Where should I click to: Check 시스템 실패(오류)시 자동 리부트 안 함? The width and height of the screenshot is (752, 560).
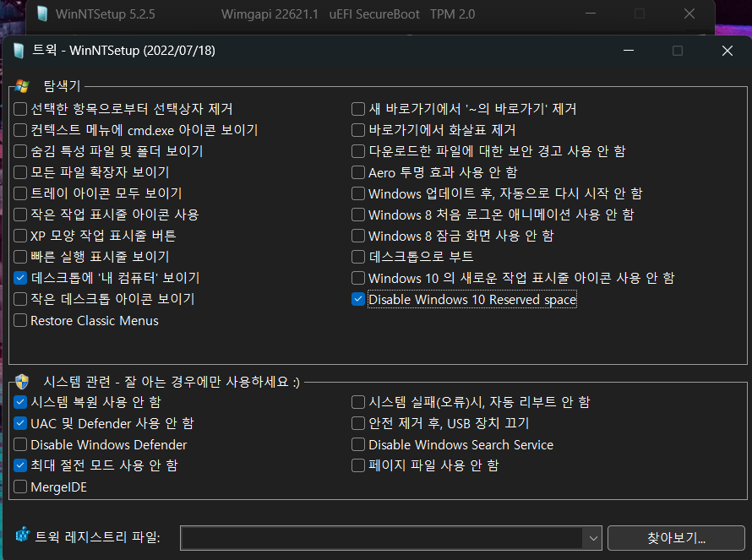358,402
